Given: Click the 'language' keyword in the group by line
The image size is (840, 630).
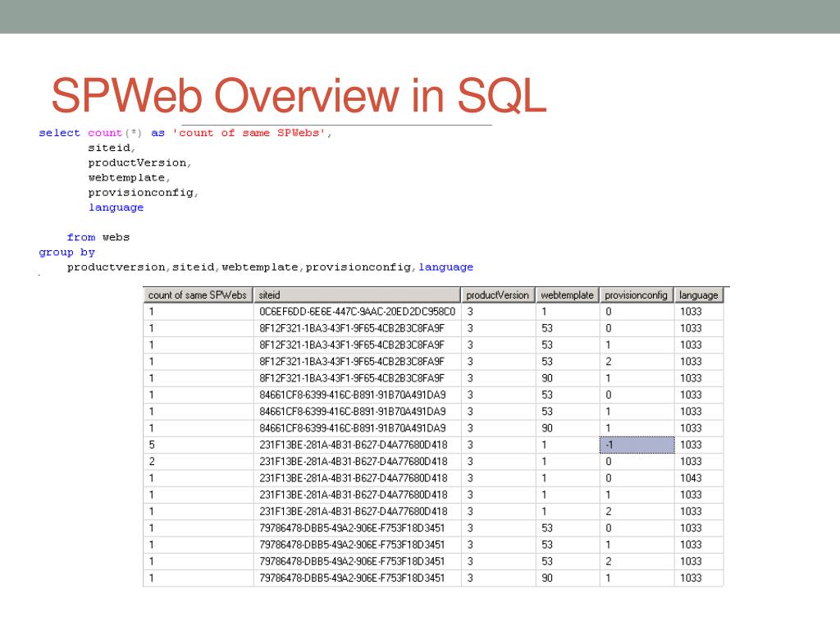Looking at the screenshot, I should [x=445, y=267].
